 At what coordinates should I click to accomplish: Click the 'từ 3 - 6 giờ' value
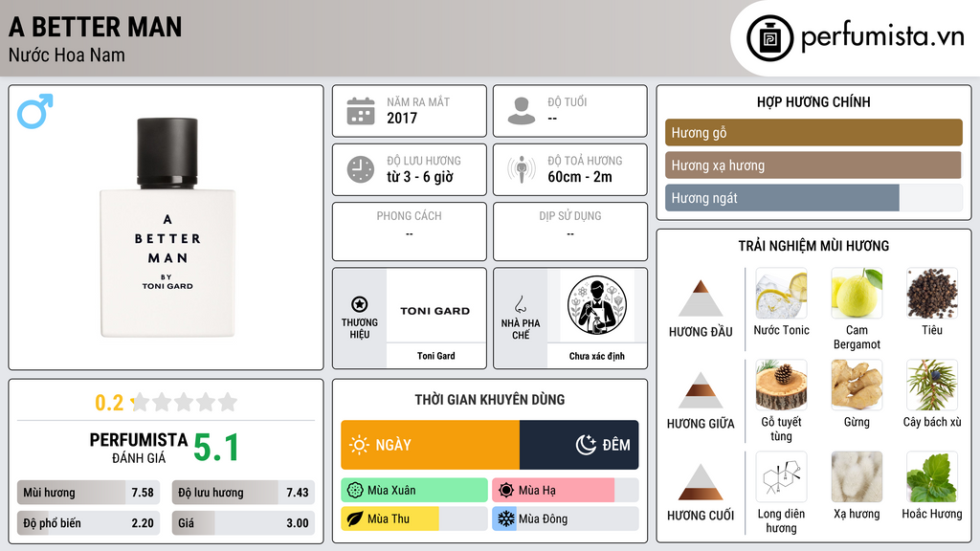(420, 177)
